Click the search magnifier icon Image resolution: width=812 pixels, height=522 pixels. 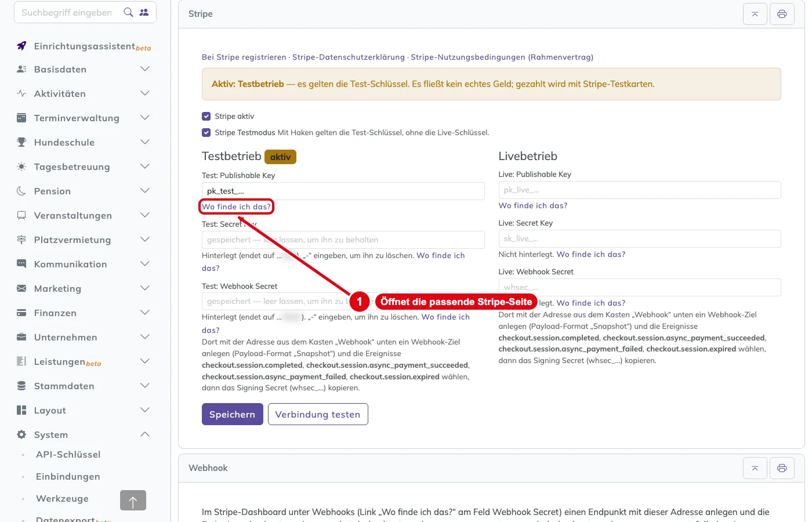coord(128,12)
